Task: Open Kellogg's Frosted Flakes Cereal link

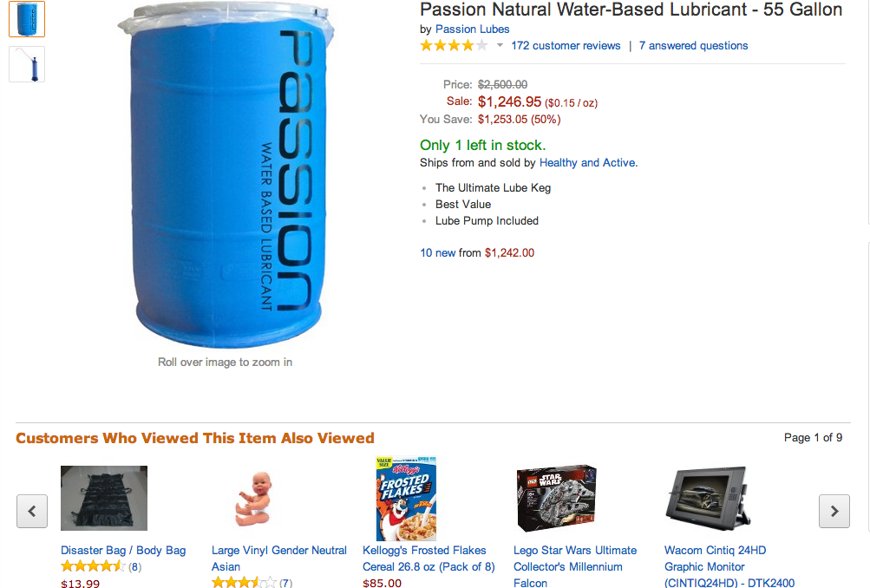Action: pyautogui.click(x=428, y=558)
